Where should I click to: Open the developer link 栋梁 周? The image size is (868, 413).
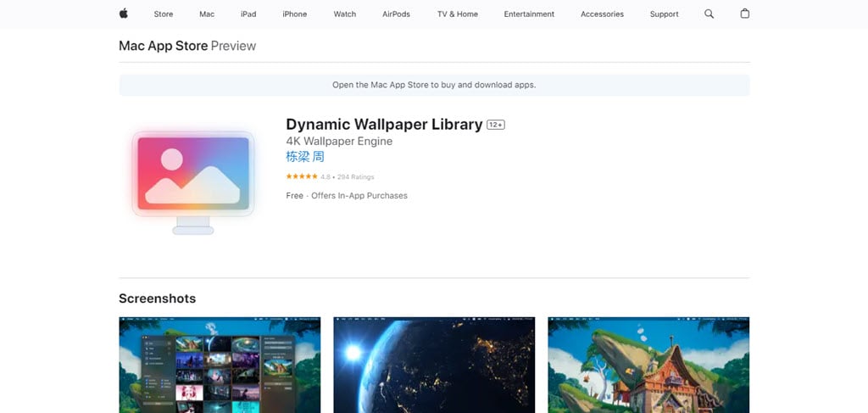tap(305, 157)
